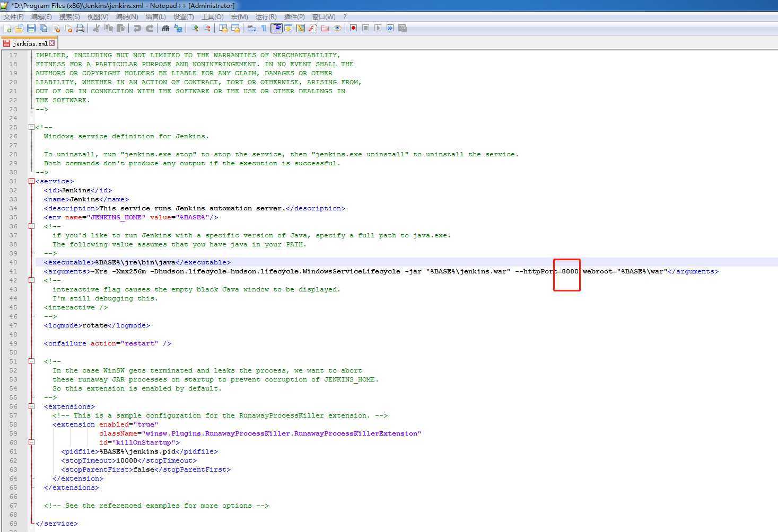
Task: Open the 编辑(E) menu
Action: [41, 17]
